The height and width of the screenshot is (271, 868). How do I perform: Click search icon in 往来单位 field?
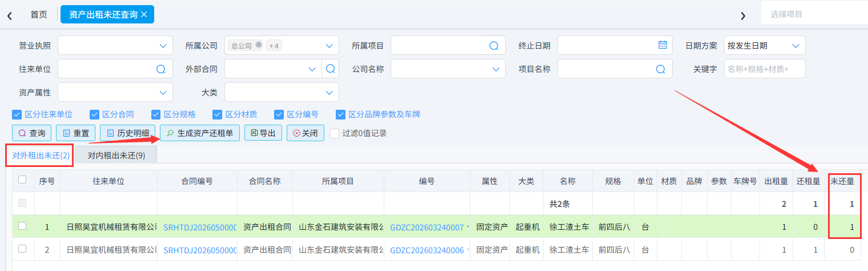coord(160,69)
